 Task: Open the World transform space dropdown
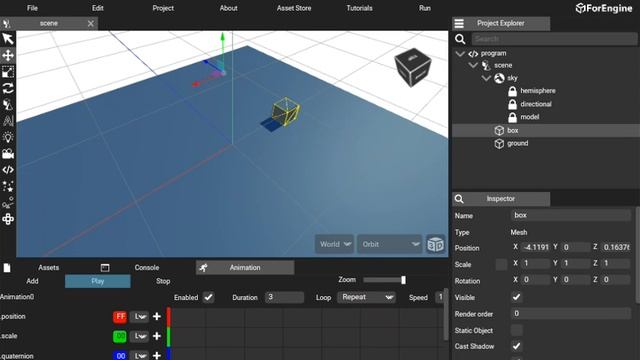pos(335,244)
